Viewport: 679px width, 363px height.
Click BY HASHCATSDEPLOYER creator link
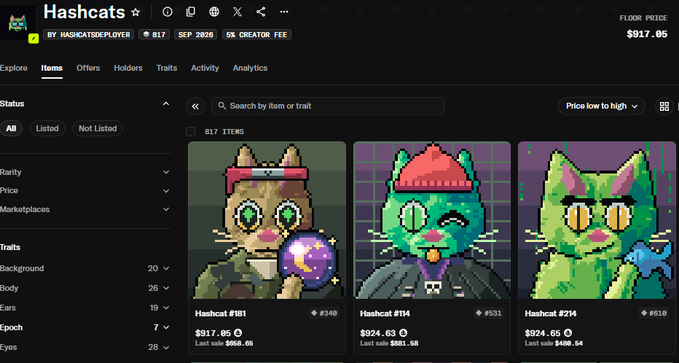88,35
